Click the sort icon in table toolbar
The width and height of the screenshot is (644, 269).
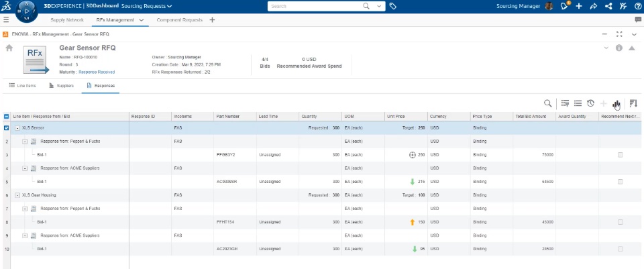click(633, 103)
